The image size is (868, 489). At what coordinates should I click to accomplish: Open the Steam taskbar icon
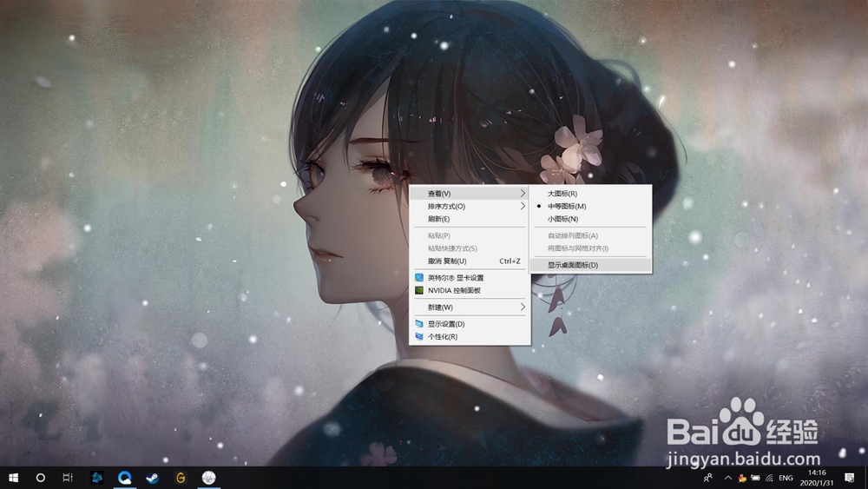pyautogui.click(x=152, y=478)
